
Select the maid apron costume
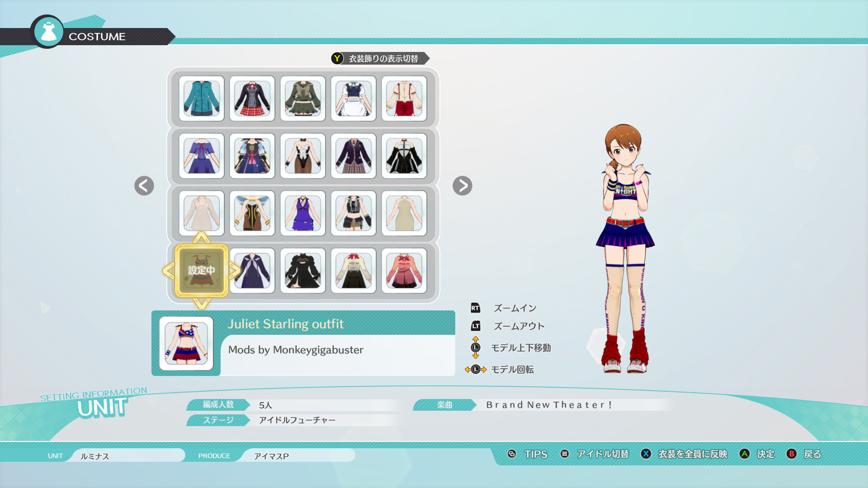coord(354,99)
